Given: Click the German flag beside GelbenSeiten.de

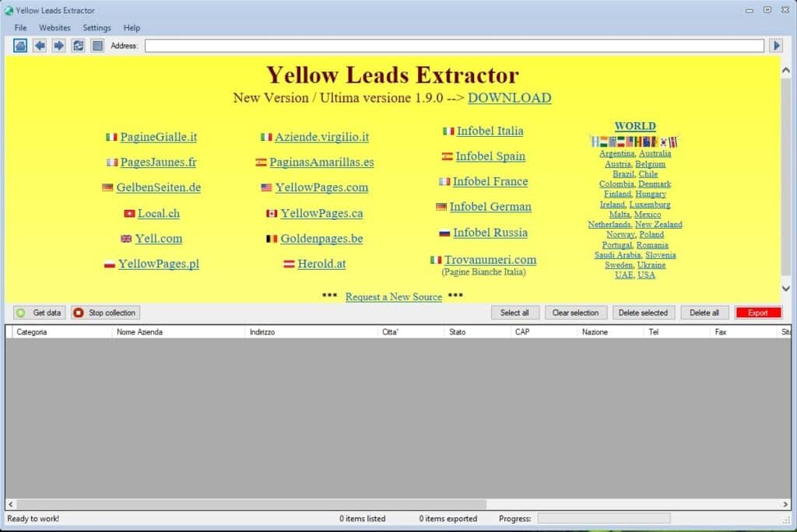Looking at the screenshot, I should pos(107,187).
